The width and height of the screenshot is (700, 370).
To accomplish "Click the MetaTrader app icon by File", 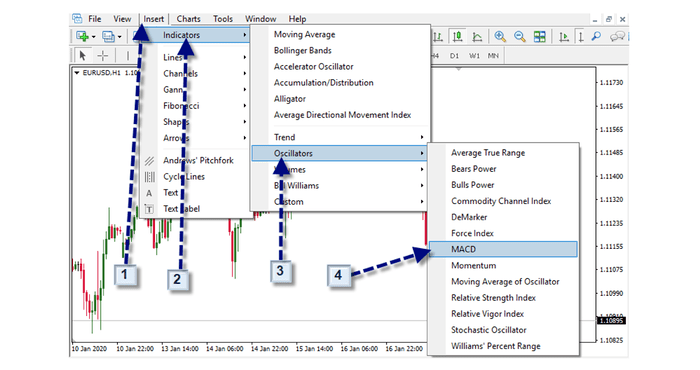I will coord(77,19).
